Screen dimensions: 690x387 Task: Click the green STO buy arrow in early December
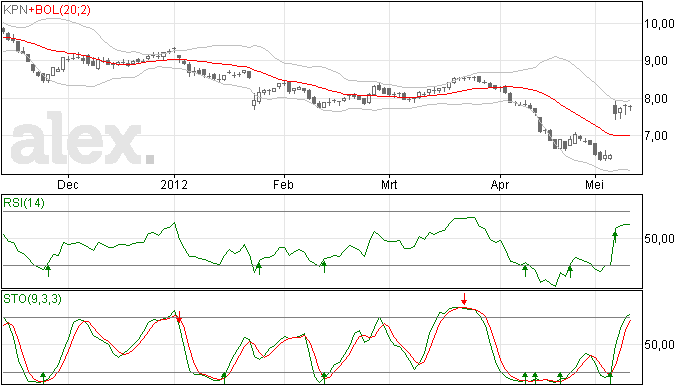(x=43, y=377)
